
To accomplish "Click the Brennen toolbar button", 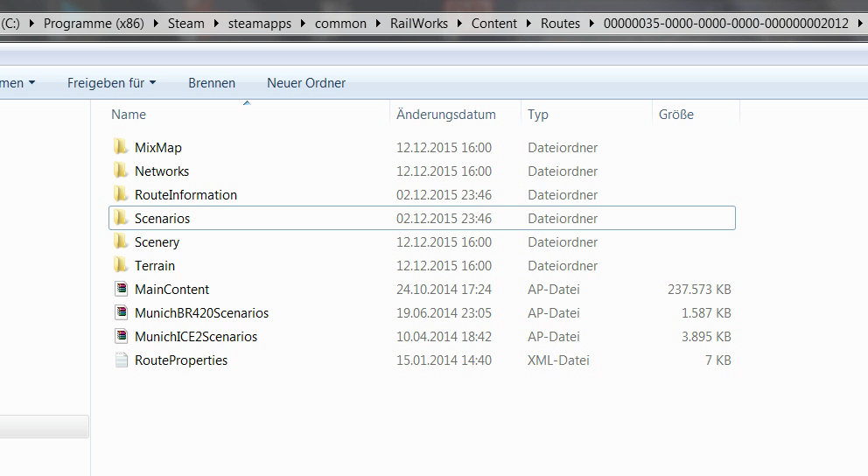I will [x=212, y=83].
